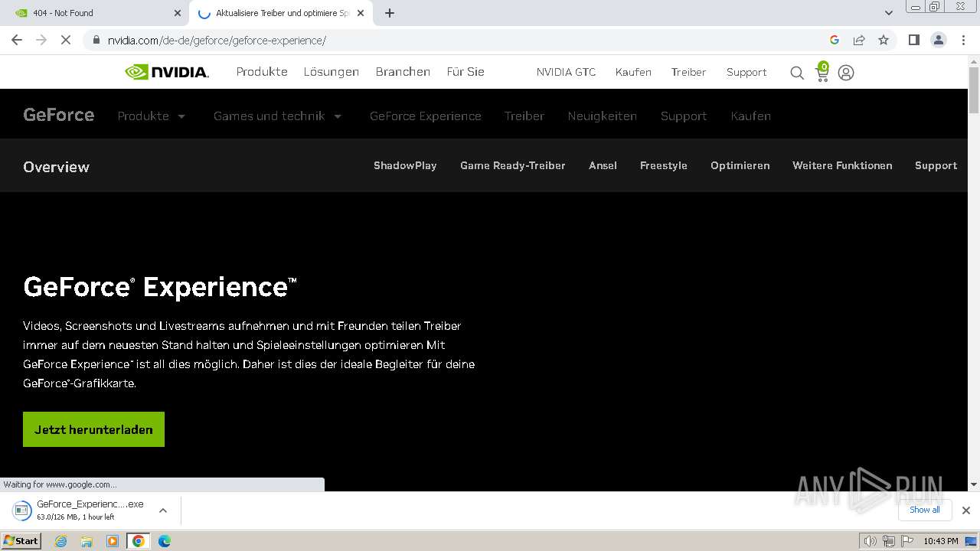This screenshot has height=551, width=980.
Task: Click the NVIDIA logo
Action: tap(167, 72)
